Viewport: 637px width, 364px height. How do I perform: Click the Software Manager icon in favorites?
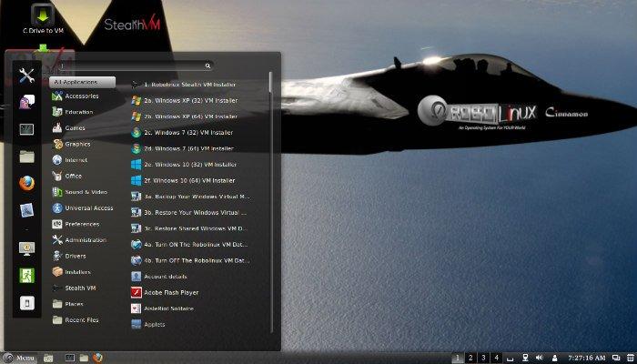(26, 210)
